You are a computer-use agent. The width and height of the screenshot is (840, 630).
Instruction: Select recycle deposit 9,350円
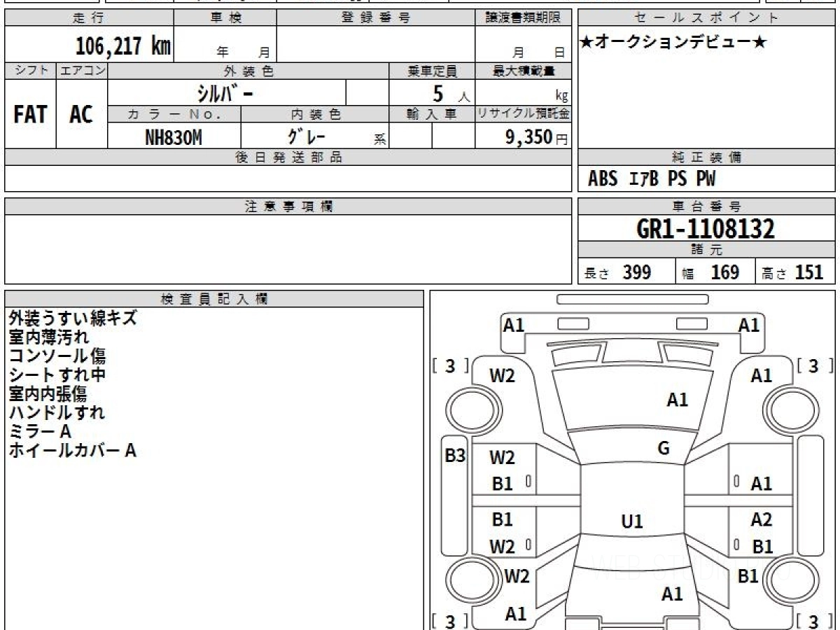pos(537,137)
